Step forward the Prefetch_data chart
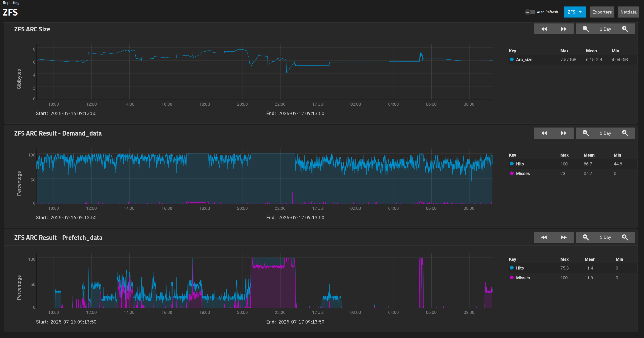This screenshot has height=338, width=644. point(563,238)
